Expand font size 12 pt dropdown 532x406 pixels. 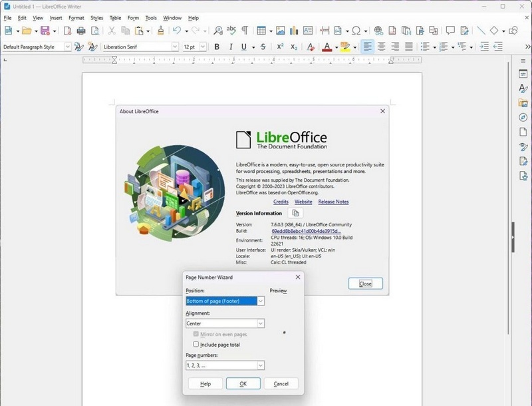(x=203, y=47)
